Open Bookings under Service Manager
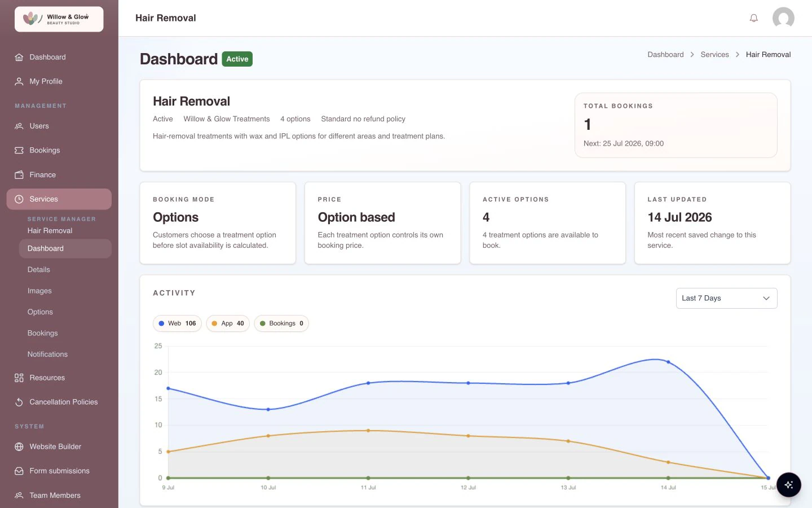This screenshot has width=812, height=508. (65, 333)
